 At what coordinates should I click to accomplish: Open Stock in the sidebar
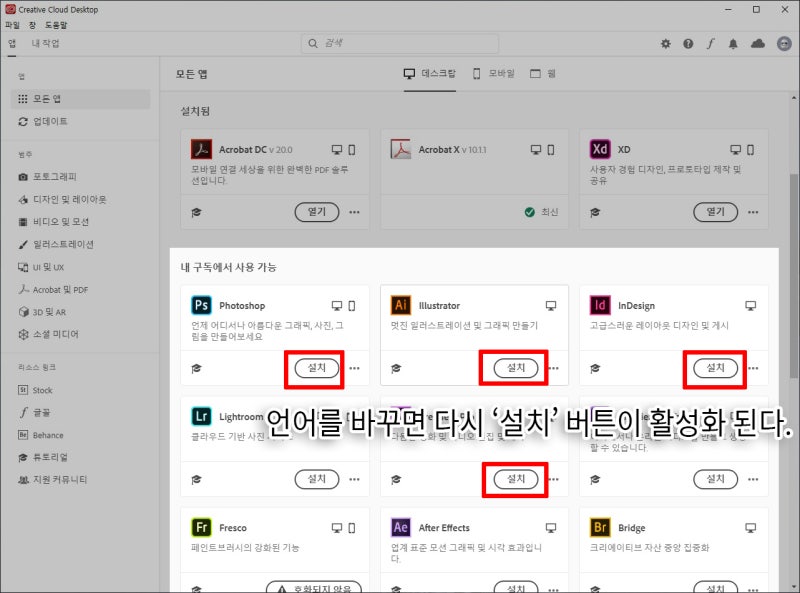point(35,390)
